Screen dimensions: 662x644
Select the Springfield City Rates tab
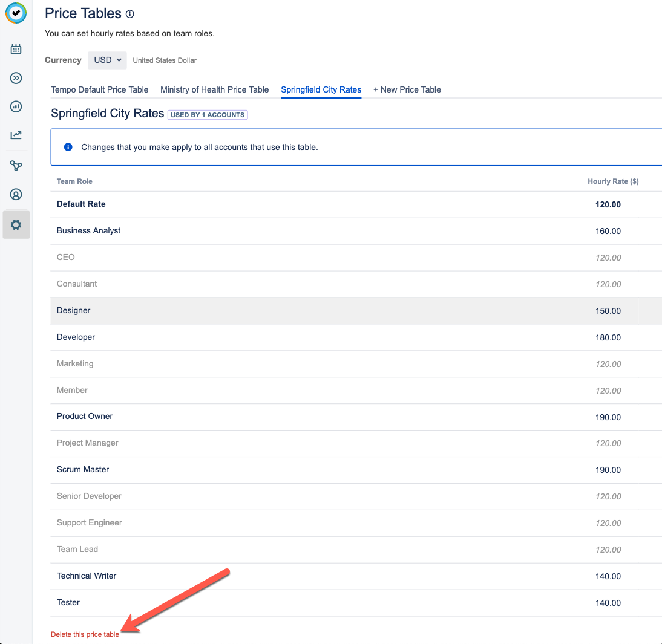pos(321,89)
